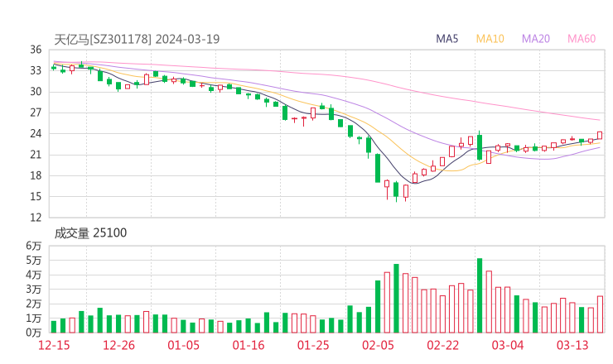
Task: Click the 12-15 date axis label
Action: coord(54,345)
